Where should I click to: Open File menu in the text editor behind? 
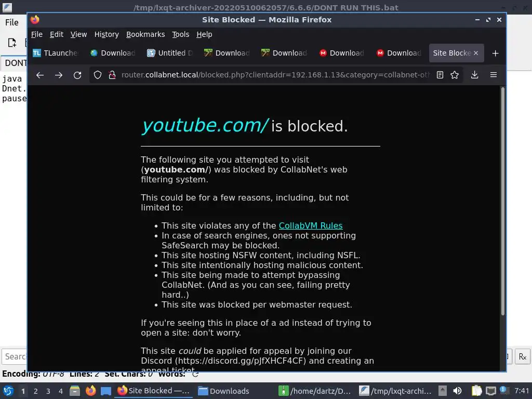pos(11,22)
